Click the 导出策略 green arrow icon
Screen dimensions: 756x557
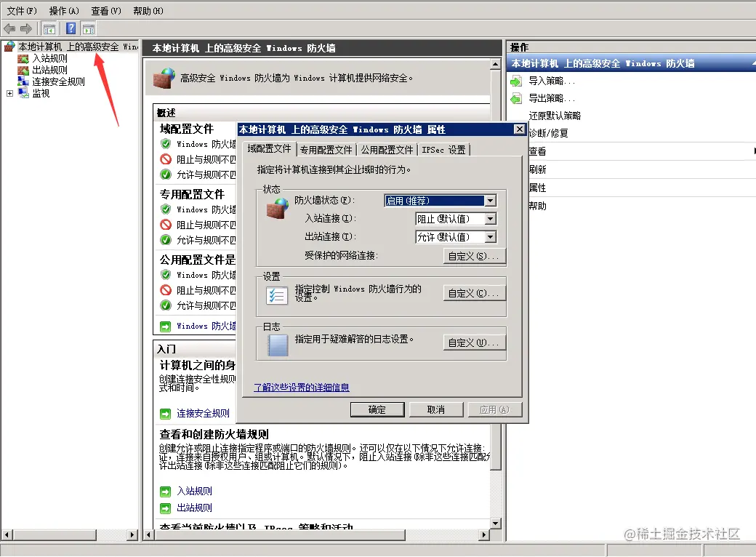516,99
